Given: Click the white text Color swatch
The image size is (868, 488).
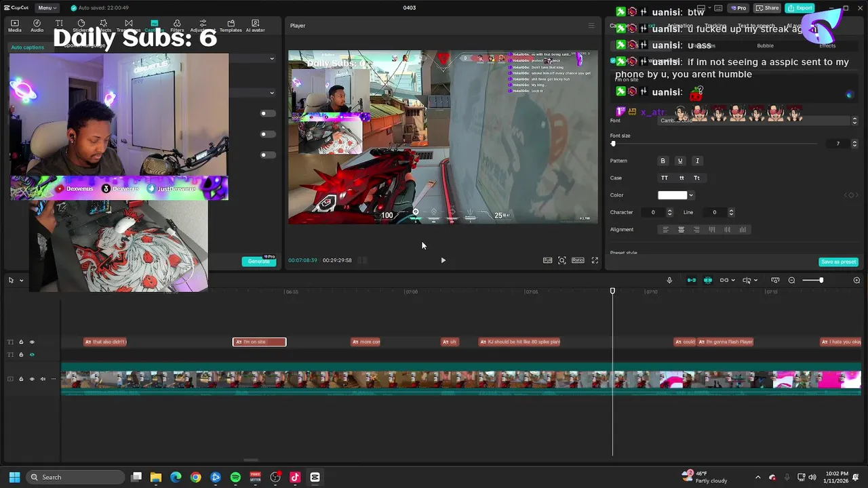Looking at the screenshot, I should [x=673, y=195].
